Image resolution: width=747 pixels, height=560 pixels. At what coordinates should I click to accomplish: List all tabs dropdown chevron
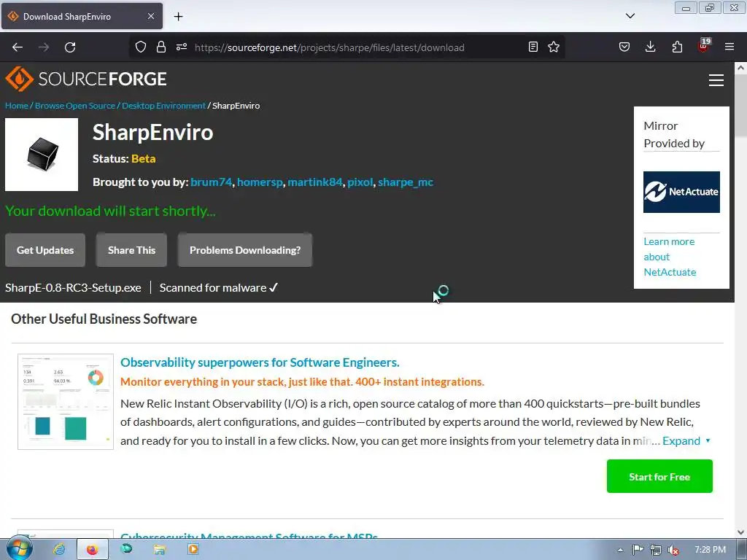click(x=630, y=16)
